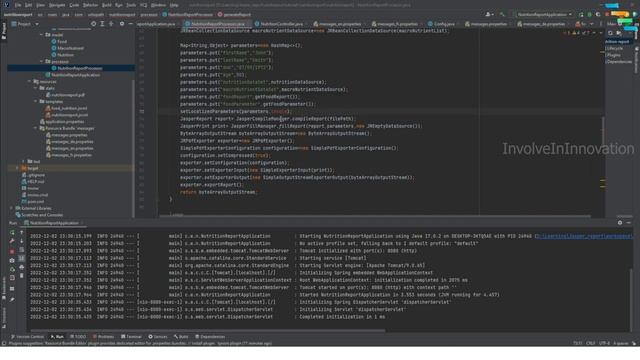Image resolution: width=640 pixels, height=360 pixels.
Task: Select pom.xml in project tree
Action: tap(32, 202)
